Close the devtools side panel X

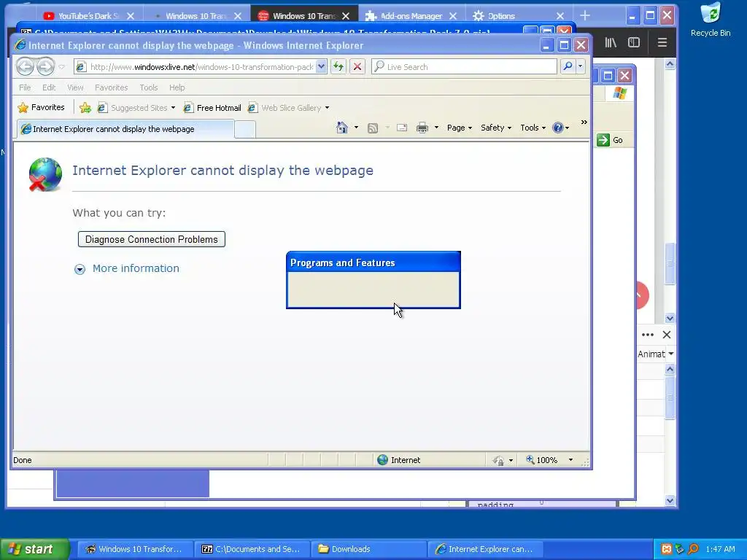point(667,335)
